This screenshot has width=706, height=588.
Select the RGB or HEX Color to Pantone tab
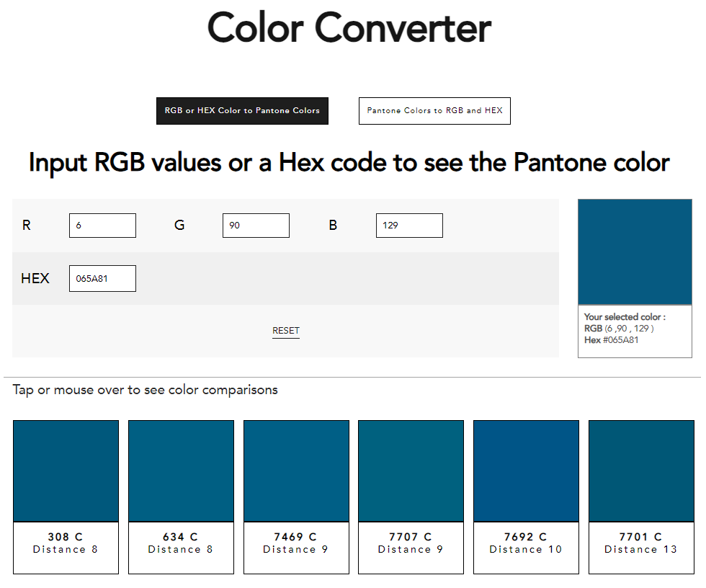click(242, 111)
